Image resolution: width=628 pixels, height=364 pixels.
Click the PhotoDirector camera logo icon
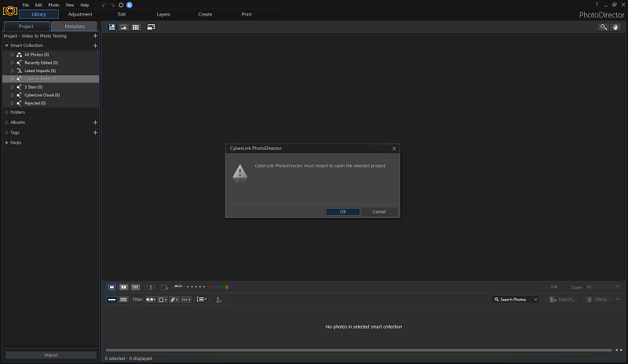click(10, 11)
